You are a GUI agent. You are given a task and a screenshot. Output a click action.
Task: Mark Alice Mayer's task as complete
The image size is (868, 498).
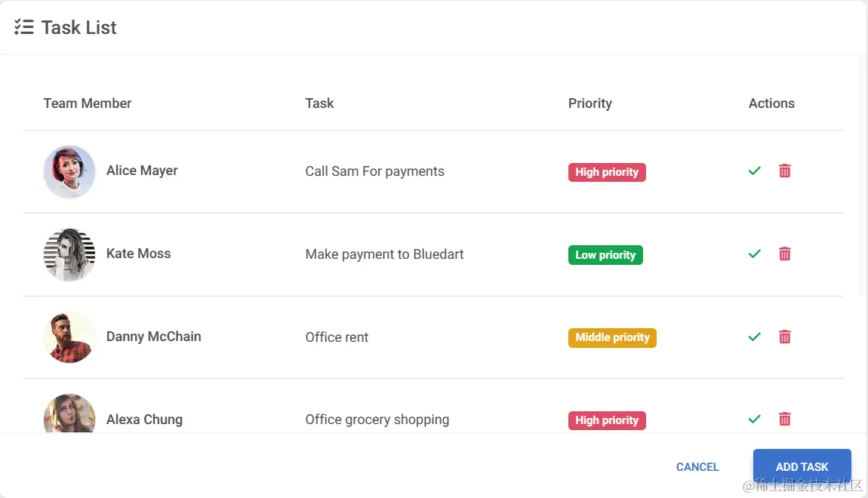(x=754, y=171)
